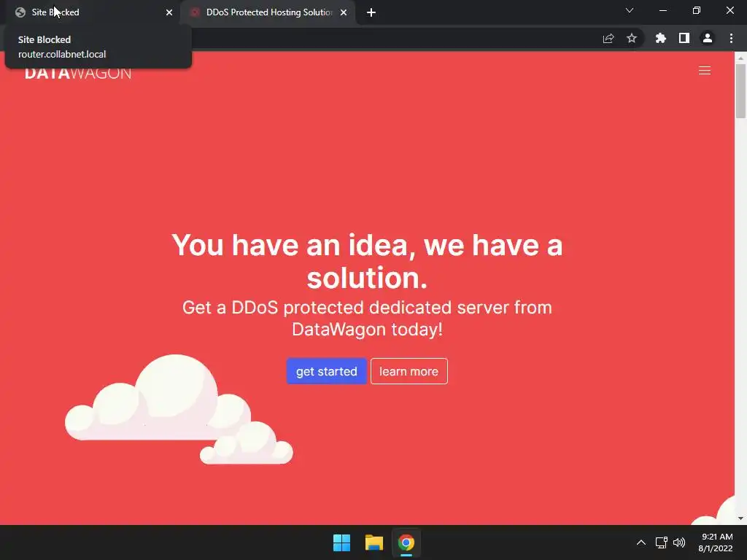Close the DDoS Protected Hosting tab
Screen dimensions: 747x560
(344, 12)
